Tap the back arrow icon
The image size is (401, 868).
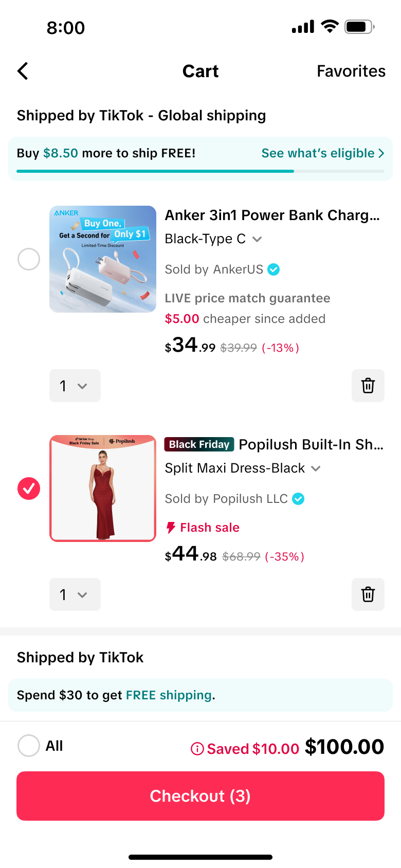click(x=23, y=71)
